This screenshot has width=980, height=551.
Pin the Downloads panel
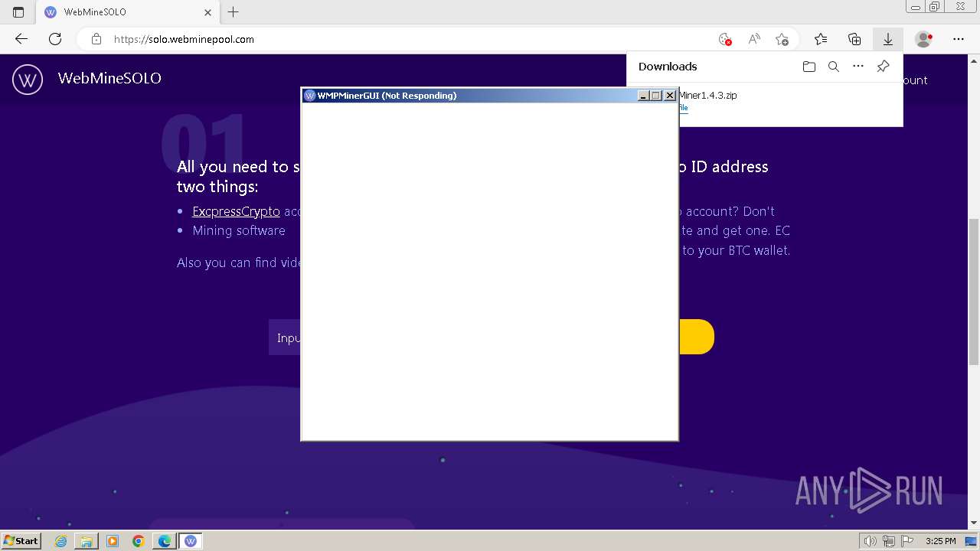pyautogui.click(x=883, y=67)
